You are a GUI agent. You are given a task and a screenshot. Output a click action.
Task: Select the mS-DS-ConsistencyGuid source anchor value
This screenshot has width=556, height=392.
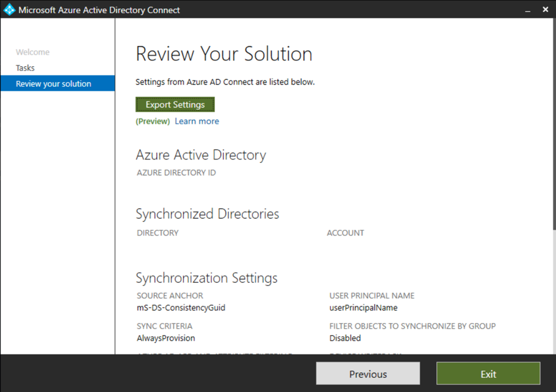[x=181, y=308]
